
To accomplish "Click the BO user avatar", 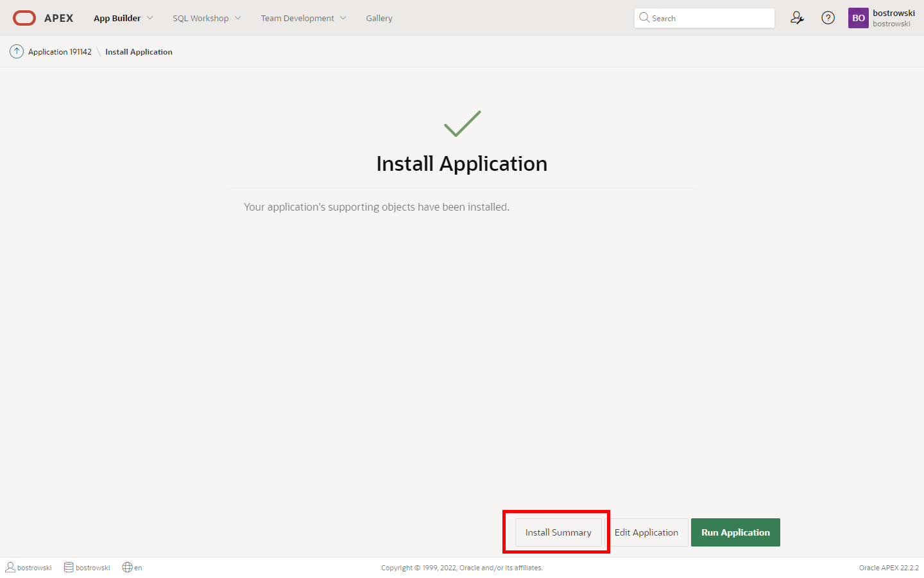I will pos(858,18).
